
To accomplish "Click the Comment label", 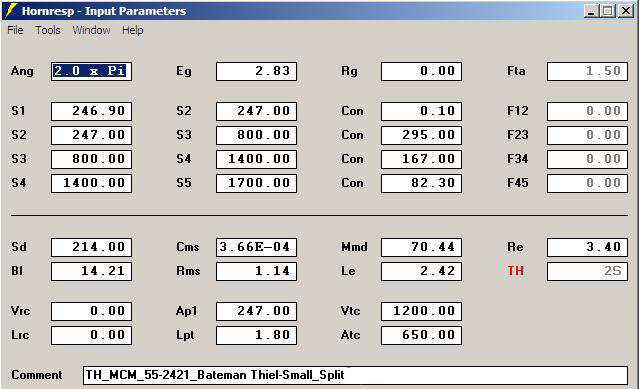I will pyautogui.click(x=37, y=375).
